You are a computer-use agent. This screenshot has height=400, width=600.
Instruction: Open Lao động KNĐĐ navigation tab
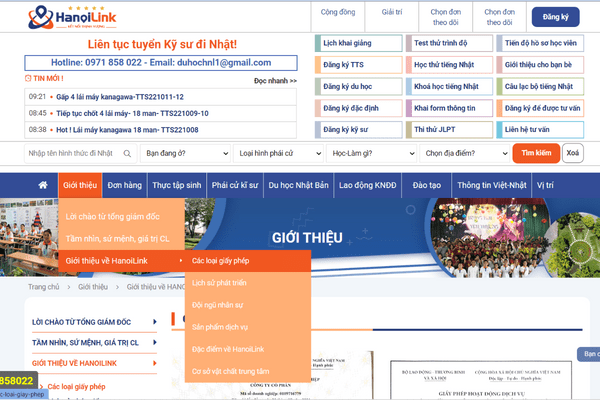pyautogui.click(x=368, y=185)
